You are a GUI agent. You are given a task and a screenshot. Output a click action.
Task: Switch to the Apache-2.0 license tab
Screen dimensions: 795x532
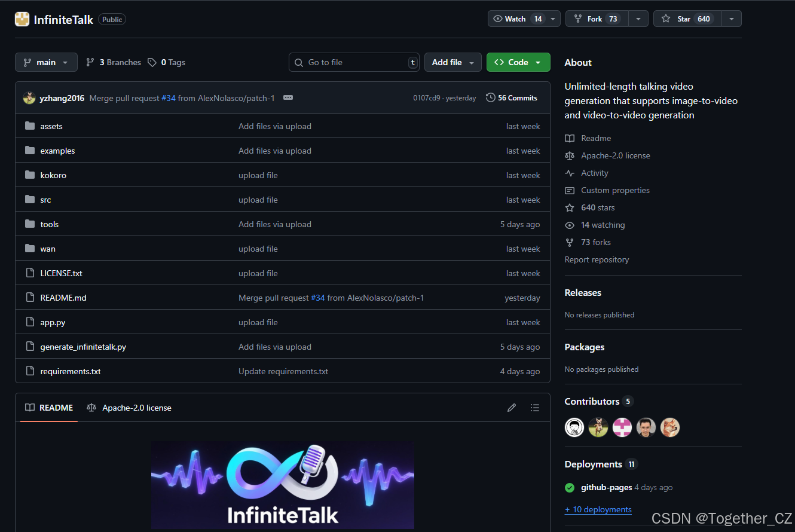pyautogui.click(x=129, y=408)
